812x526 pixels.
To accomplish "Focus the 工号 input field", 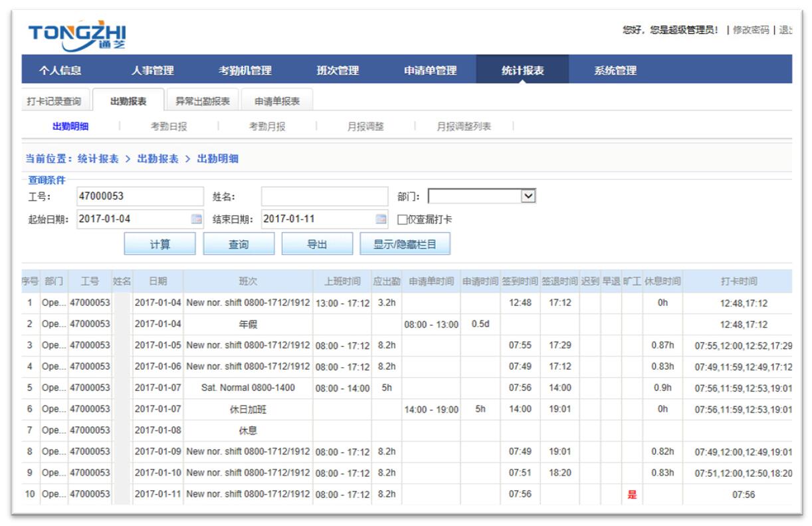I will click(x=140, y=196).
